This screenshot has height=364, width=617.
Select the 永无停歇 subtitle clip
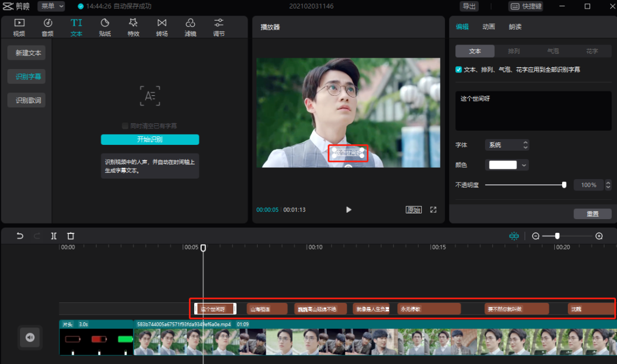[429, 309]
